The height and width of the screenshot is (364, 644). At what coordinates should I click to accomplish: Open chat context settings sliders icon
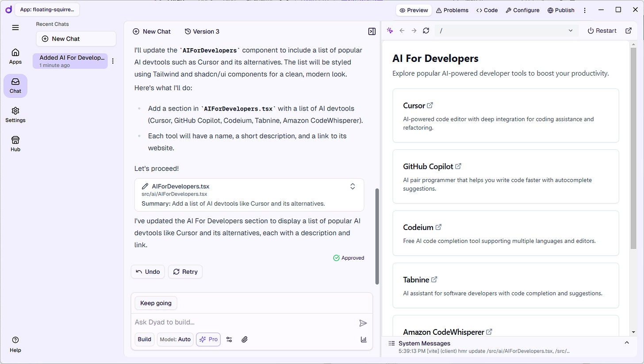pos(229,339)
